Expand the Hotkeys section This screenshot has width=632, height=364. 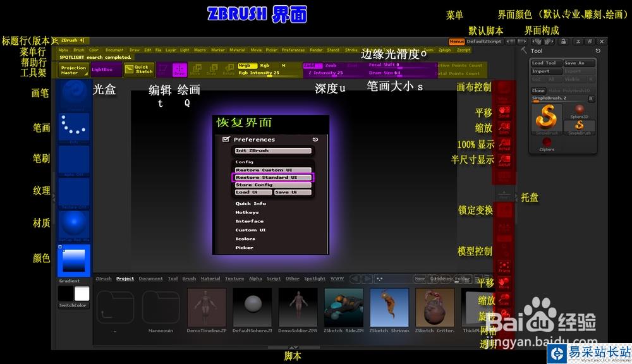[x=247, y=212]
